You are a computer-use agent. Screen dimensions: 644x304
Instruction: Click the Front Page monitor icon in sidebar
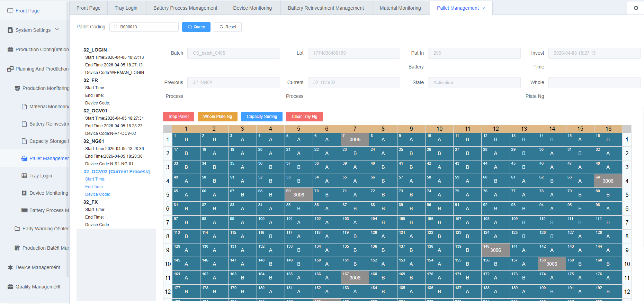(10, 11)
